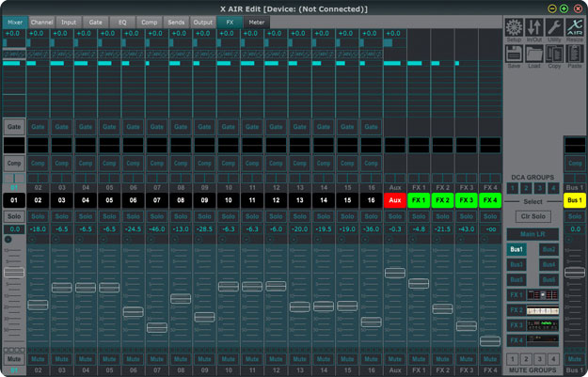Viewport: 588px width, 377px height.
Task: Select DCA group 4
Action: tap(553, 188)
